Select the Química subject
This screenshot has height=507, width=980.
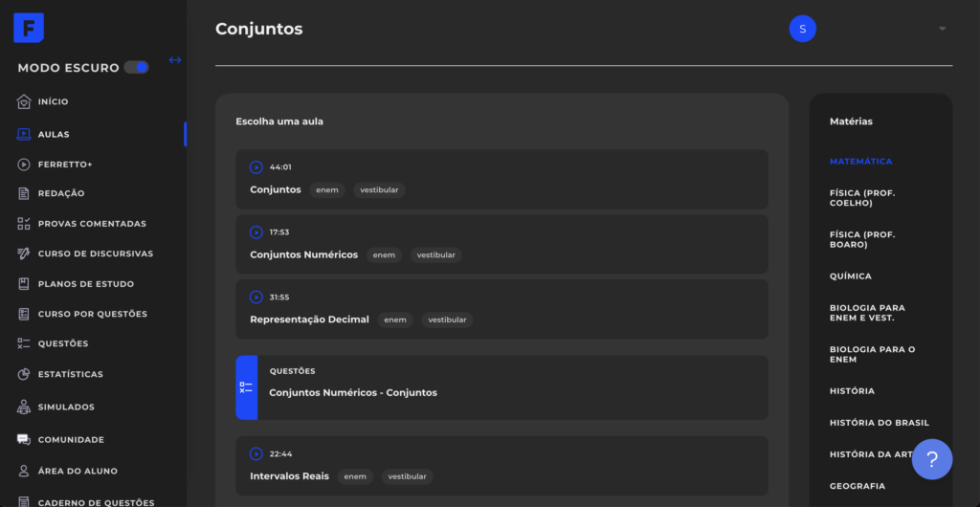point(851,276)
